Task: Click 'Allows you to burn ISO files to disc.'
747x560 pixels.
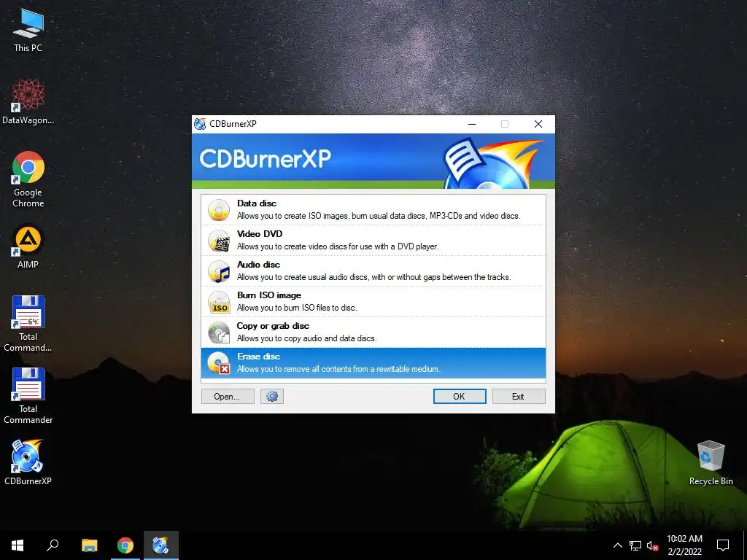Action: tap(298, 308)
